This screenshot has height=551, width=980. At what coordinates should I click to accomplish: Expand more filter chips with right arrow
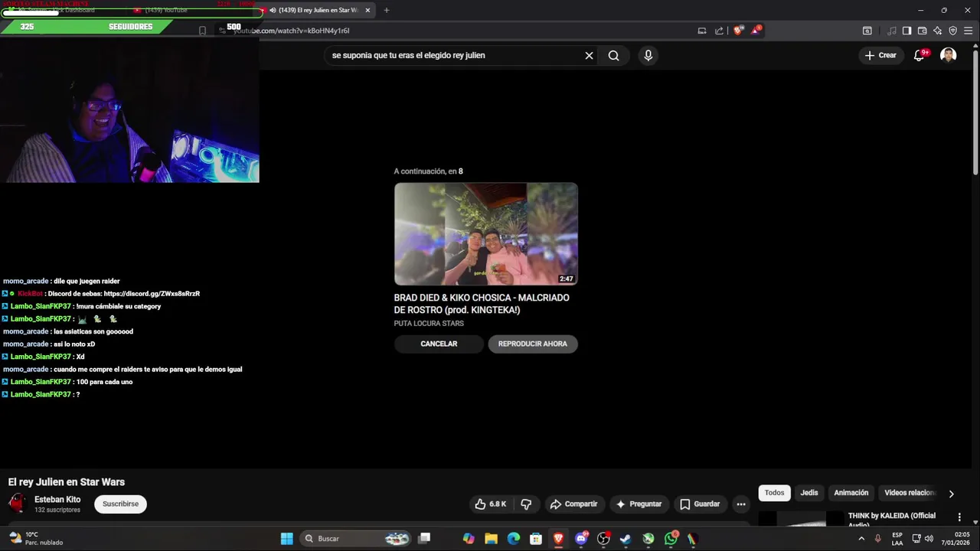pos(952,494)
